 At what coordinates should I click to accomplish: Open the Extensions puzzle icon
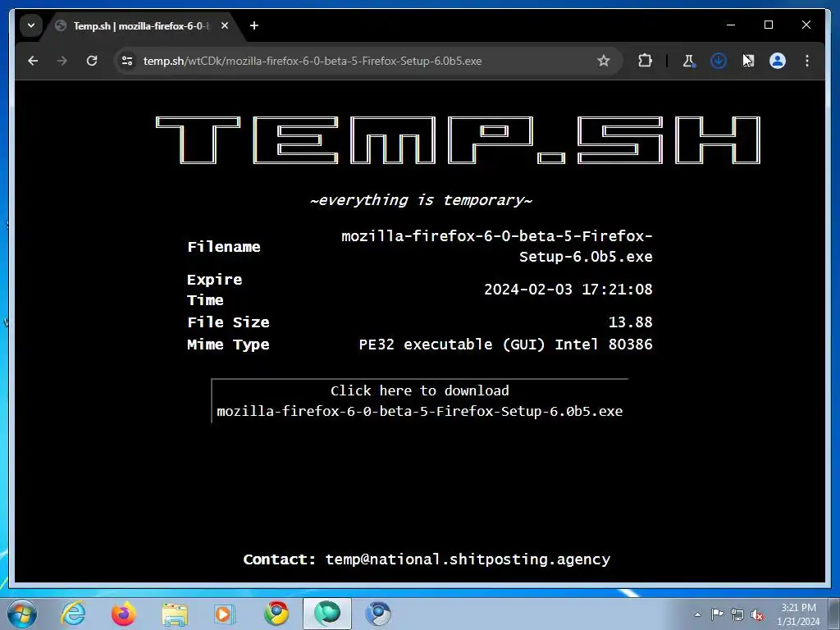pyautogui.click(x=645, y=61)
